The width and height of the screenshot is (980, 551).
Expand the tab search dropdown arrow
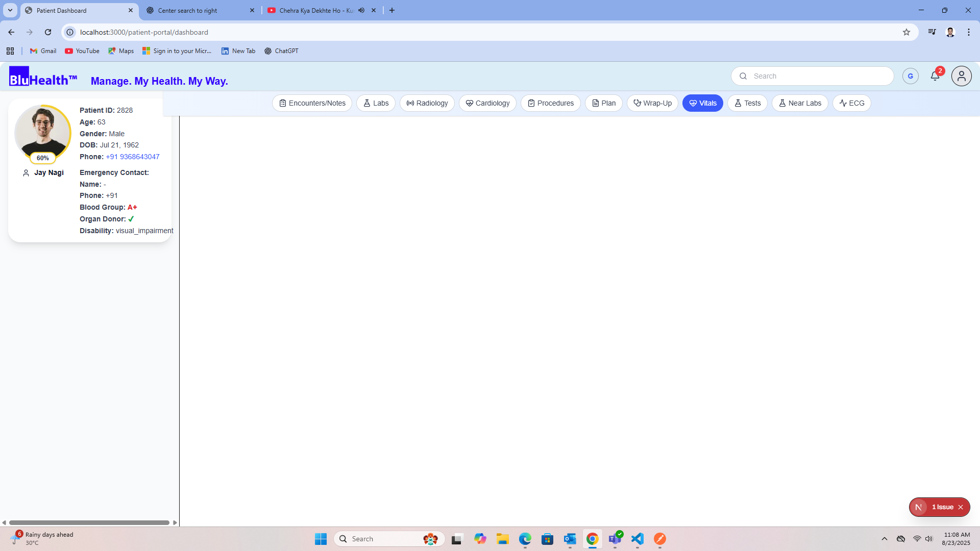click(10, 10)
